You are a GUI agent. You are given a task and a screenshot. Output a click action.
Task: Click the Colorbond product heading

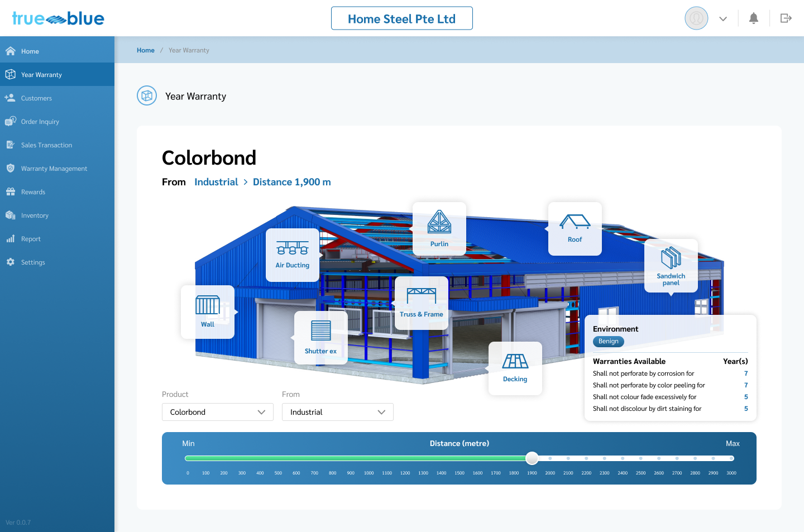209,158
